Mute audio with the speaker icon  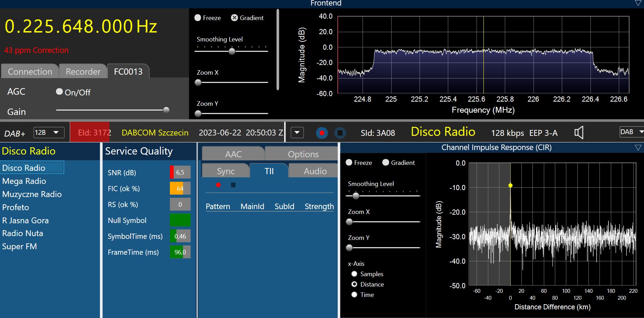pos(579,133)
